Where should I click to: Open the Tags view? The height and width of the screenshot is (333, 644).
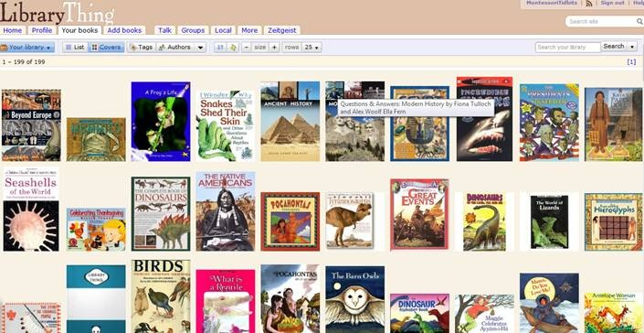tap(142, 48)
